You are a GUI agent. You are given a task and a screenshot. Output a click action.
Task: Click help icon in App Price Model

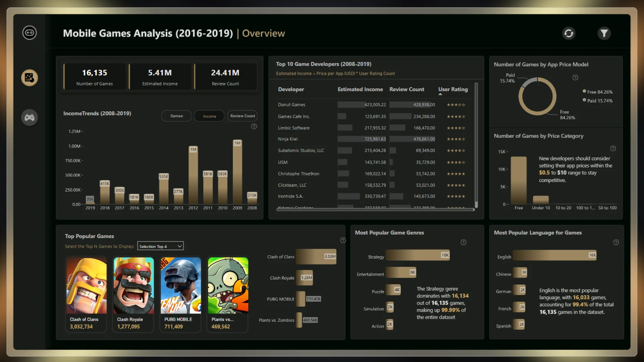click(x=575, y=77)
